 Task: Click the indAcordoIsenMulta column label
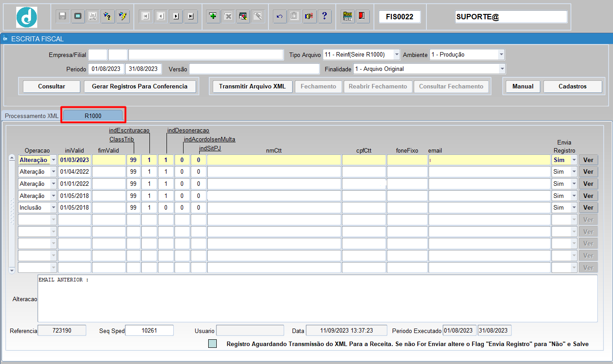click(x=210, y=140)
